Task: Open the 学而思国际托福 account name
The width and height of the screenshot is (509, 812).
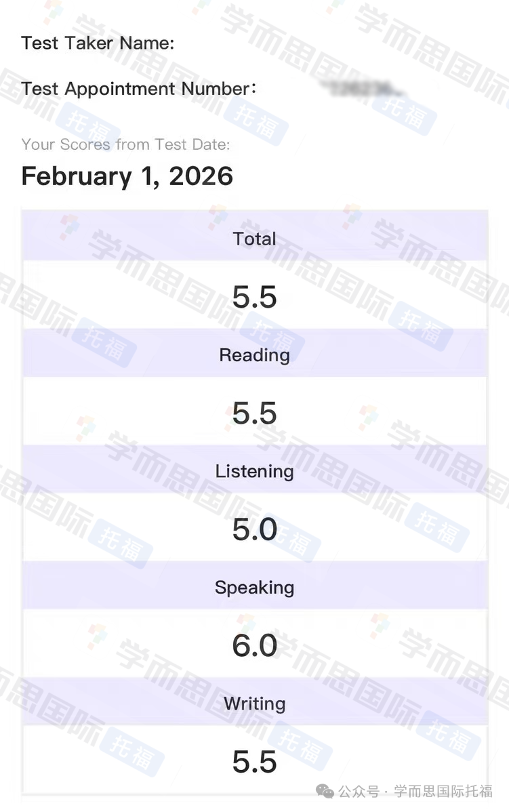Action: point(443,791)
